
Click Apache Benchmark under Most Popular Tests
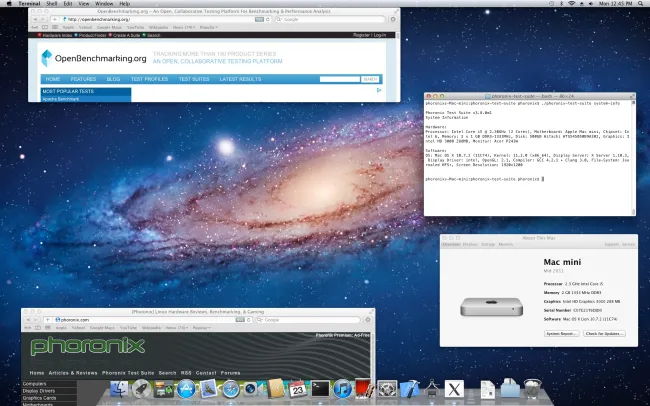click(61, 99)
